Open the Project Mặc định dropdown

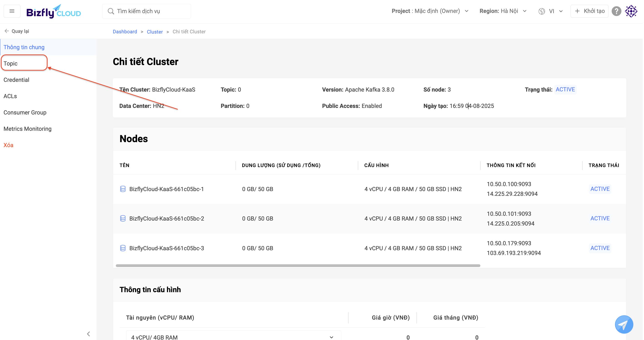(x=430, y=11)
